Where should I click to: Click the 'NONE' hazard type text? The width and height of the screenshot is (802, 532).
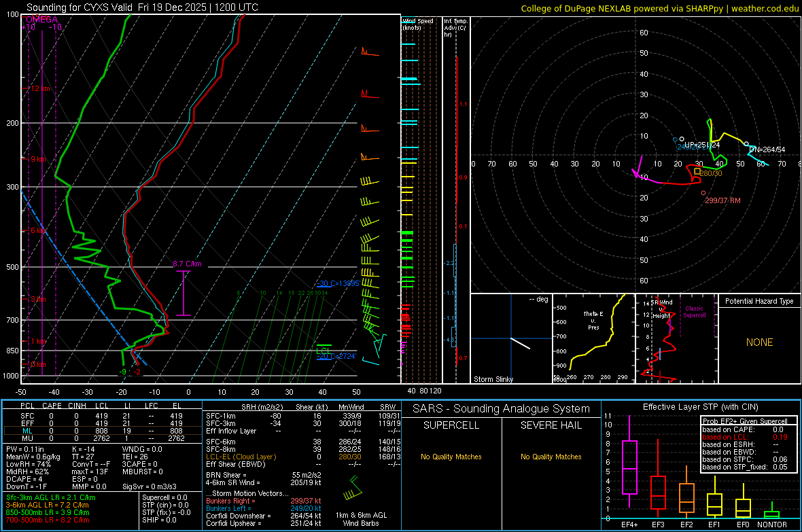(759, 342)
